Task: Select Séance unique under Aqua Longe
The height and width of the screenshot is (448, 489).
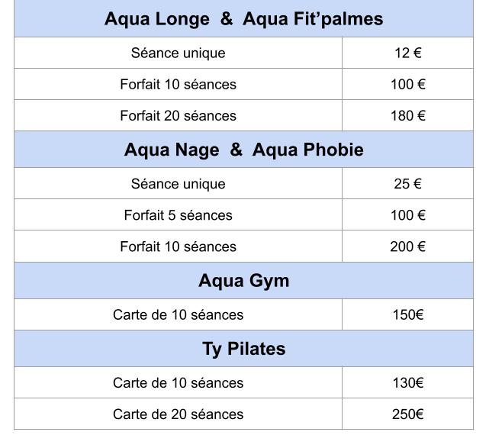Action: (x=178, y=53)
